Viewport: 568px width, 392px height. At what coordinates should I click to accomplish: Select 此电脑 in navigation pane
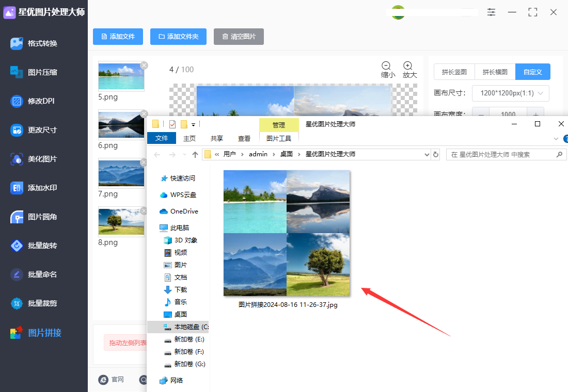click(175, 227)
